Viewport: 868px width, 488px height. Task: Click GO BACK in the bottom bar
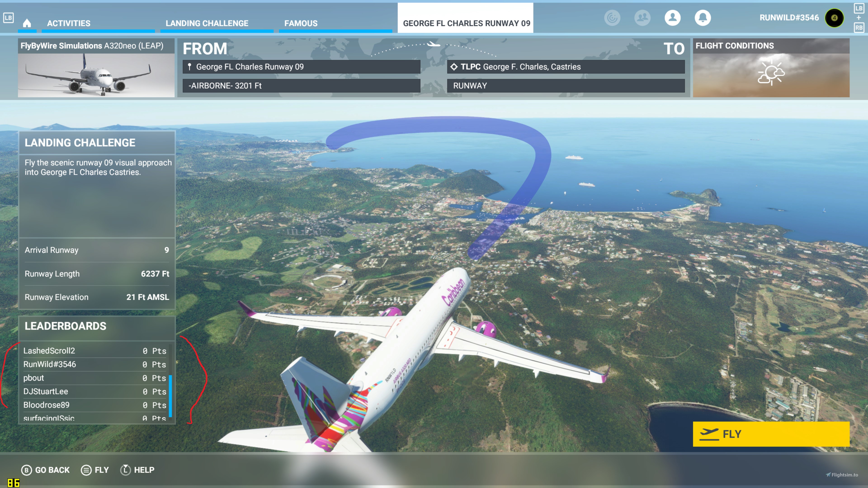[x=52, y=470]
